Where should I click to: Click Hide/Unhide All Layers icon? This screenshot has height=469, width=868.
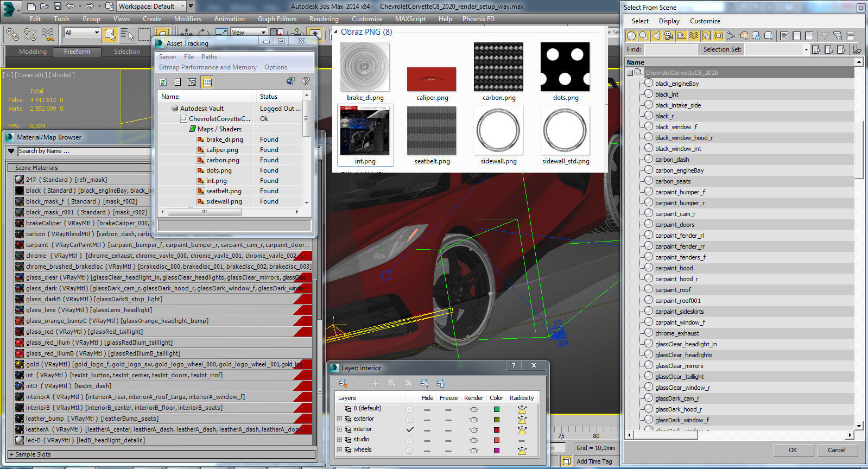click(x=425, y=383)
